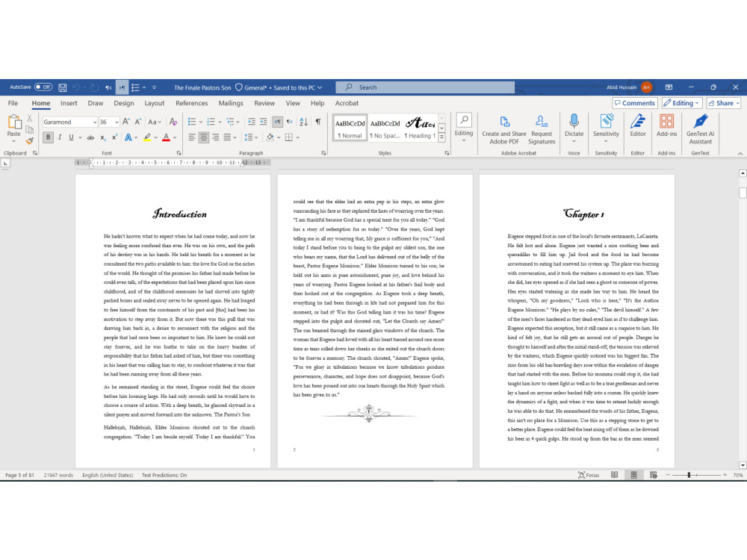747x560 pixels.
Task: Increase paragraph indent
Action: (x=264, y=122)
